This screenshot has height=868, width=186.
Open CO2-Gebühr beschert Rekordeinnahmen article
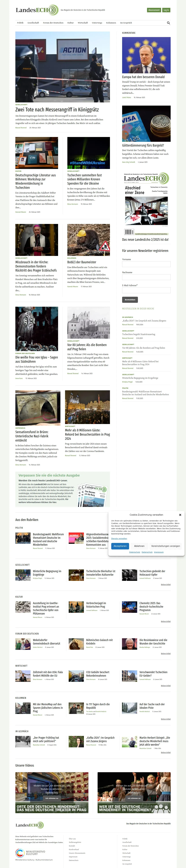pos(97,674)
